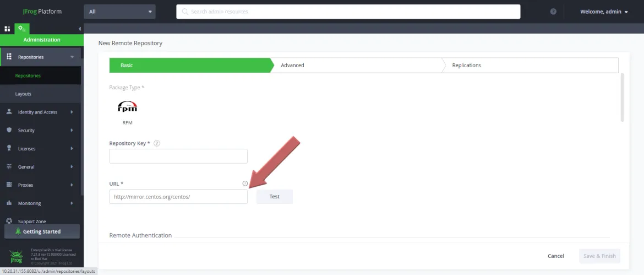Open the Getting Started rocket button
The image size is (644, 275).
click(x=42, y=231)
